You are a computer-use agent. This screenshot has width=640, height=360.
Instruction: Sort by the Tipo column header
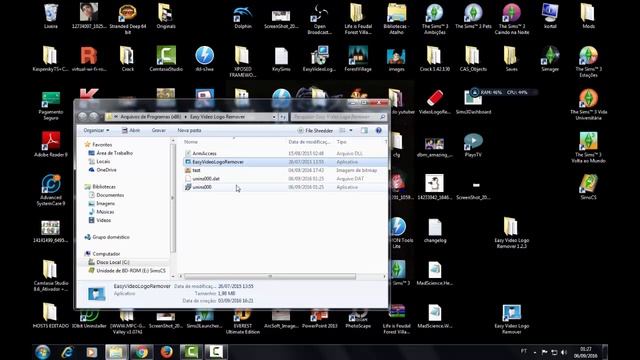click(341, 142)
